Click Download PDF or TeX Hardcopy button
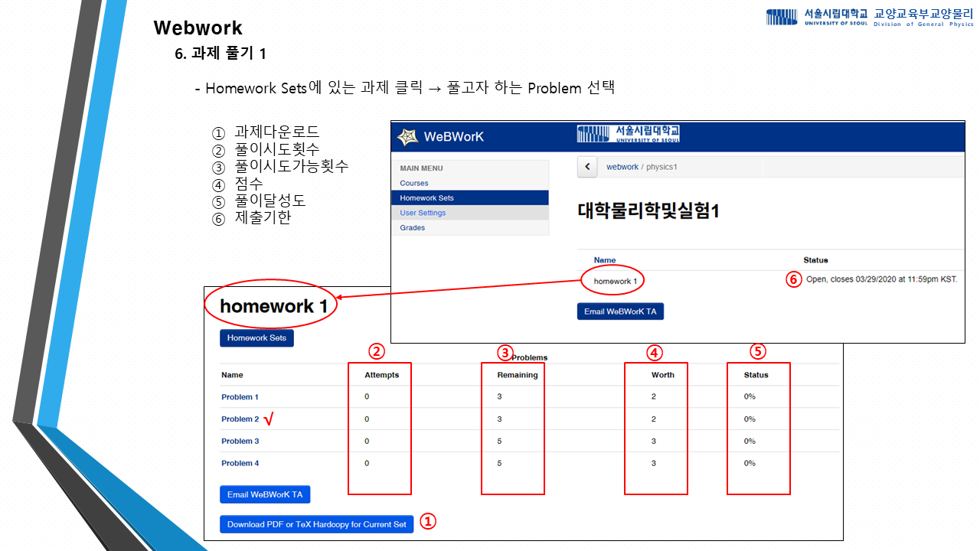The image size is (980, 551). (316, 524)
